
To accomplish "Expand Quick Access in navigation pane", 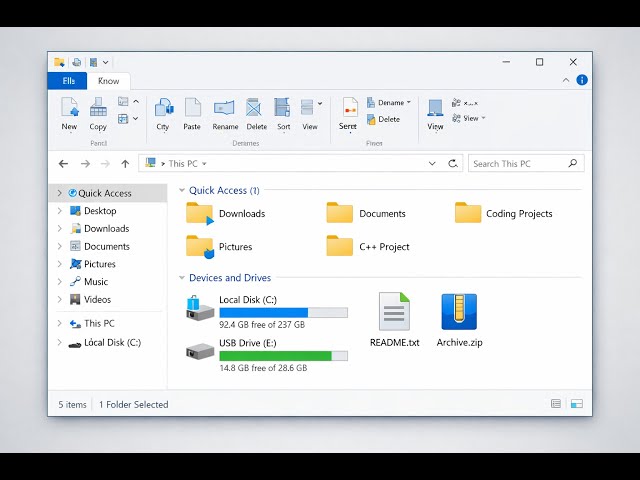I will tap(60, 193).
